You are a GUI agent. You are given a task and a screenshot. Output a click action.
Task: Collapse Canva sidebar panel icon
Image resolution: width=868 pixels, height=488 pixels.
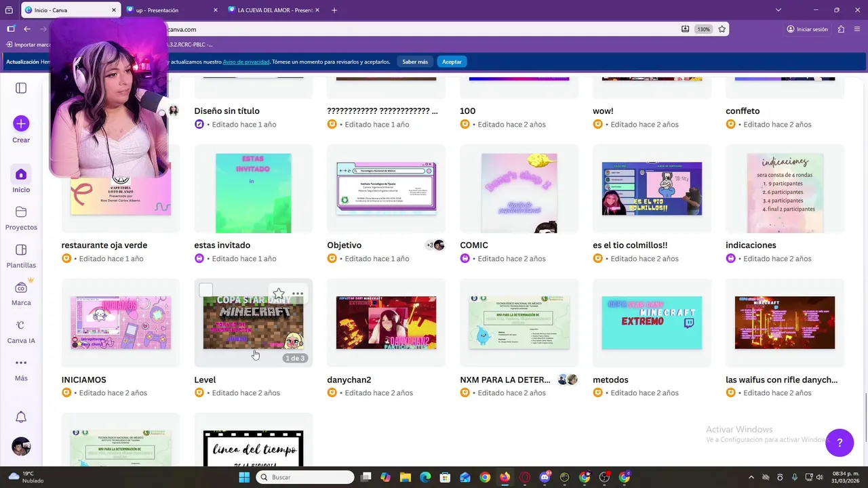pos(21,88)
